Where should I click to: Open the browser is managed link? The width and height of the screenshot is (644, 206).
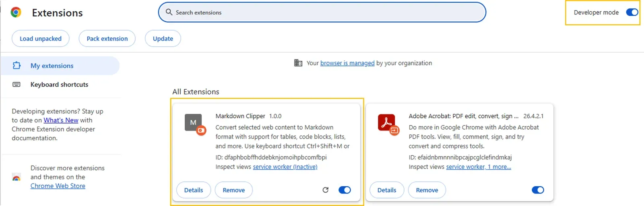coord(347,63)
